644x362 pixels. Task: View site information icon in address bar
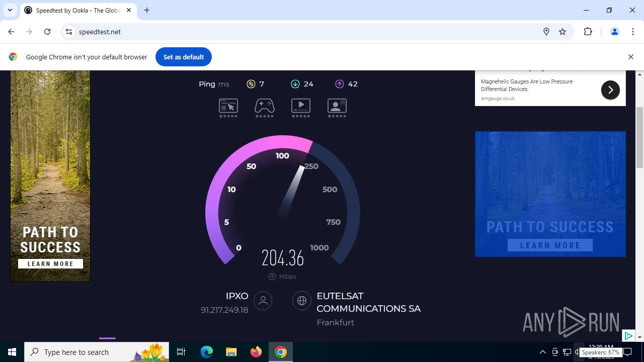[69, 32]
